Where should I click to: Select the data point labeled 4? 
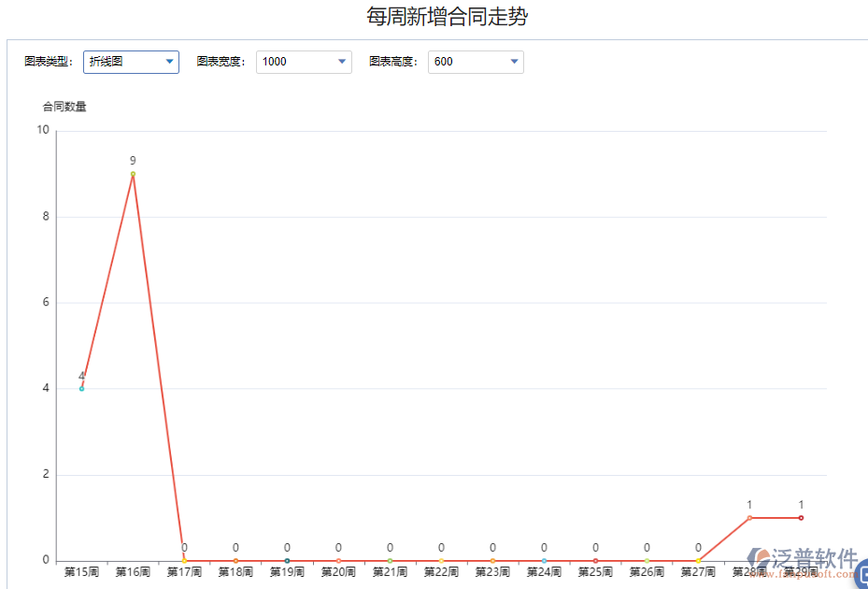81,386
